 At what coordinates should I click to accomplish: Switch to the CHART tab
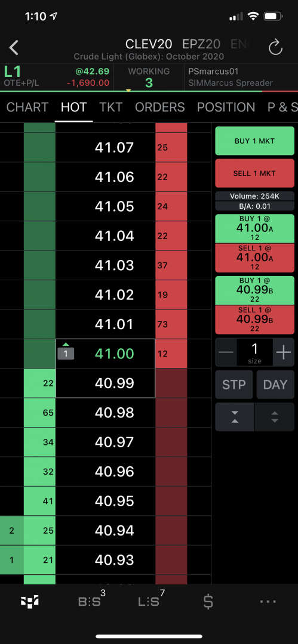click(27, 107)
